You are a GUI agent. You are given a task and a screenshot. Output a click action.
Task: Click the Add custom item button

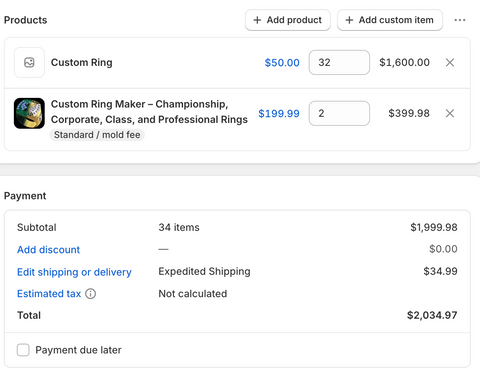point(390,20)
